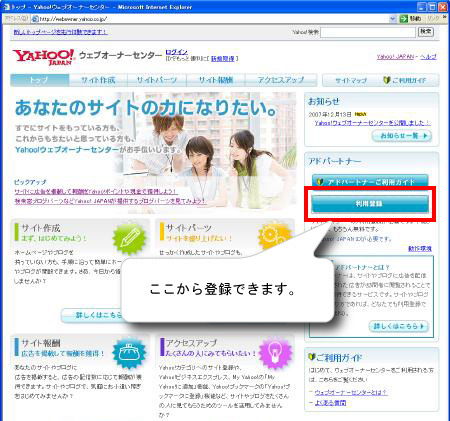Click the ログイン link
This screenshot has height=421, width=450.
pos(177,52)
